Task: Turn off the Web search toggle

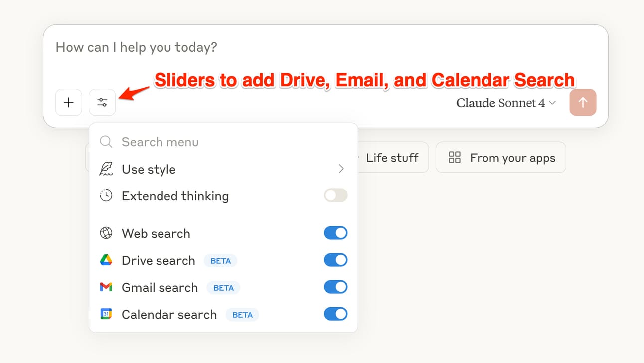Action: click(x=336, y=233)
